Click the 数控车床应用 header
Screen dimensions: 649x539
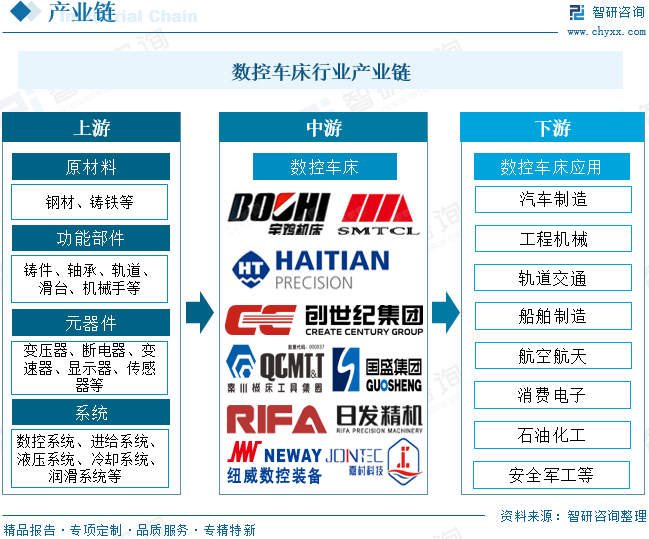pyautogui.click(x=552, y=167)
